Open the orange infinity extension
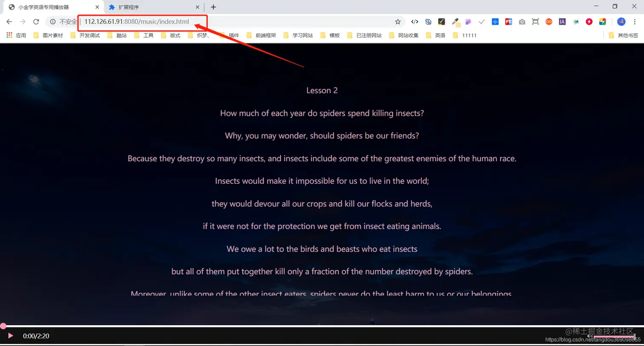The width and height of the screenshot is (644, 346). pos(549,22)
